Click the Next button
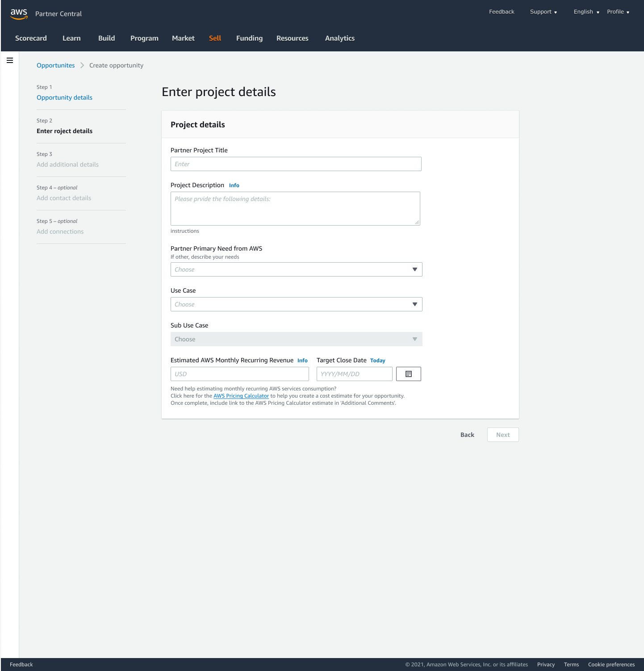Viewport: 644px width, 671px height. click(503, 435)
